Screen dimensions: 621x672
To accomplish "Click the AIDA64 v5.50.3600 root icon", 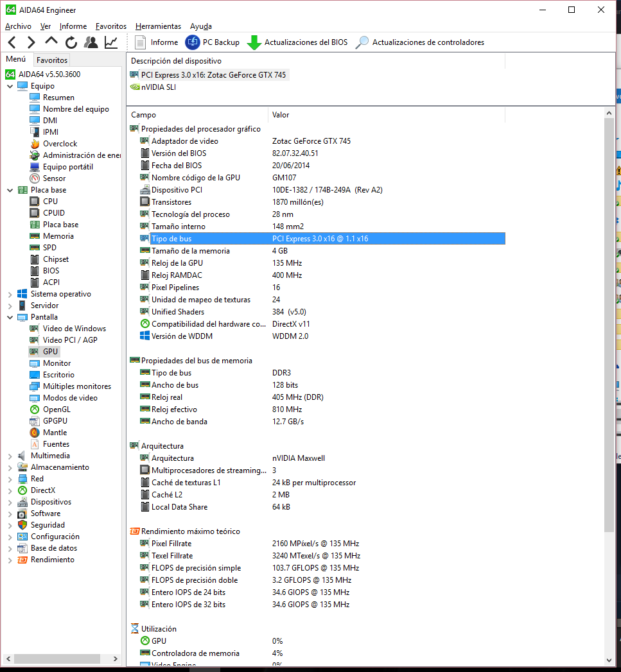I will 10,74.
